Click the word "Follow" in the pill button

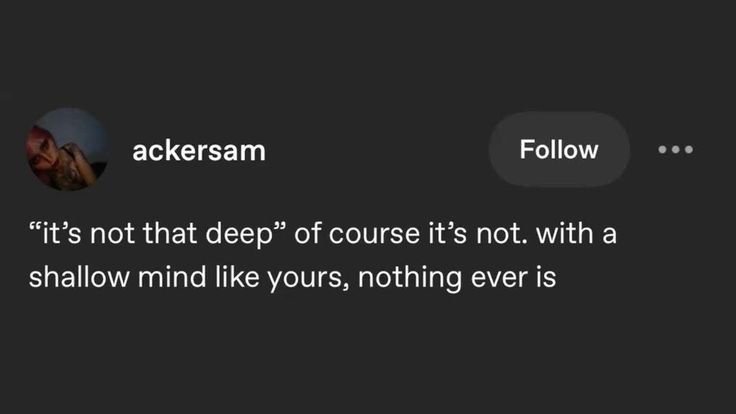coord(559,150)
